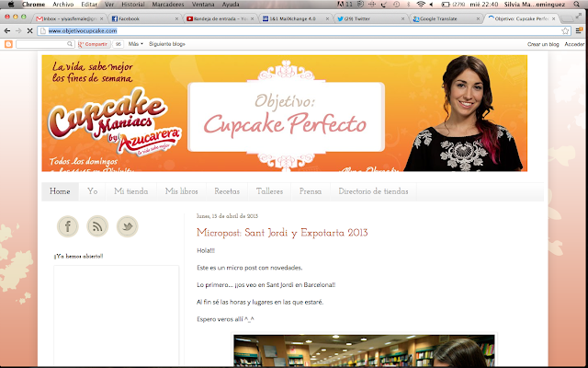Open the Chrome settings menu icon
The width and height of the screenshot is (588, 368).
pyautogui.click(x=579, y=30)
